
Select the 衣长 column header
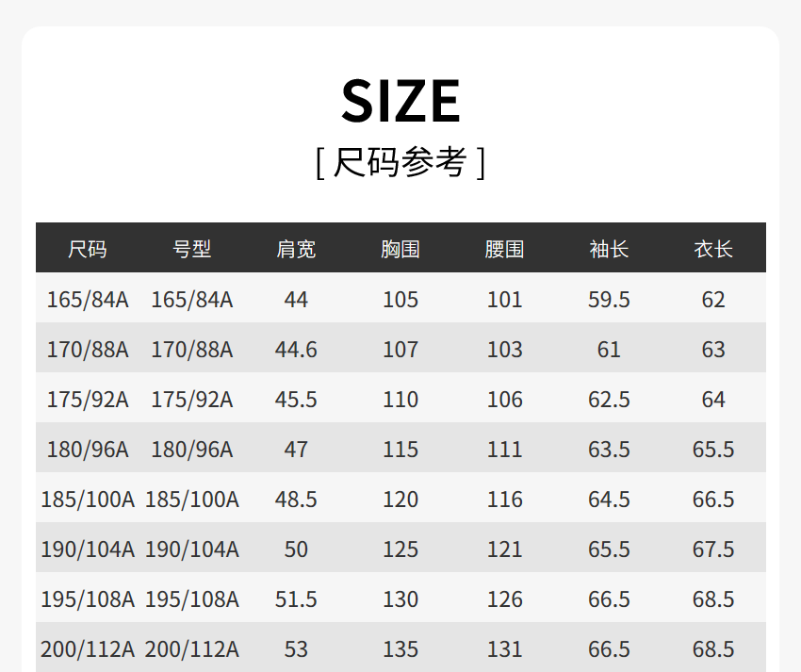[x=713, y=249]
